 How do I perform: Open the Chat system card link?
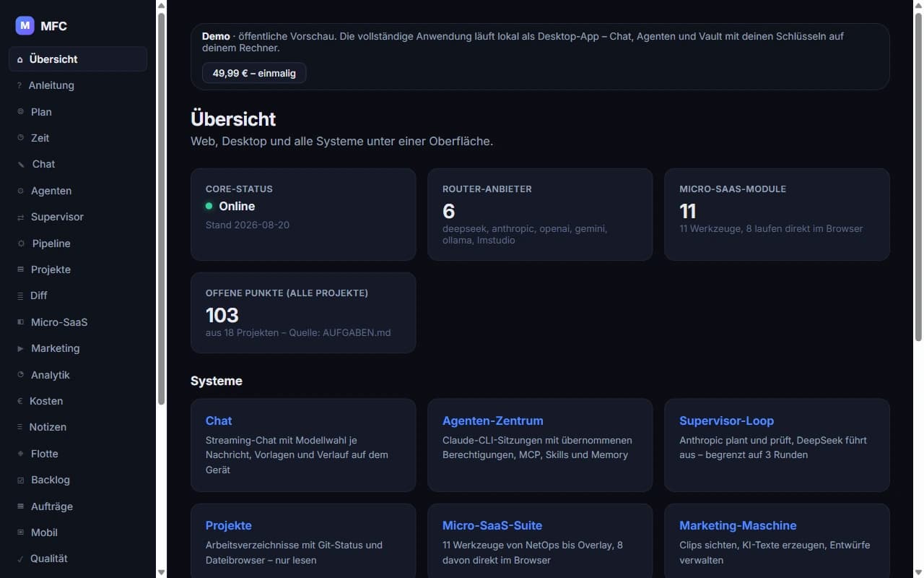219,420
